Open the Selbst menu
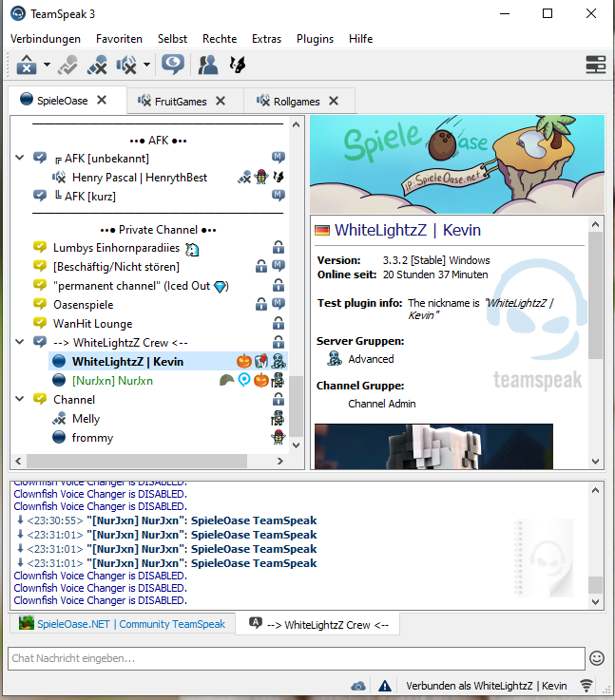 (172, 39)
